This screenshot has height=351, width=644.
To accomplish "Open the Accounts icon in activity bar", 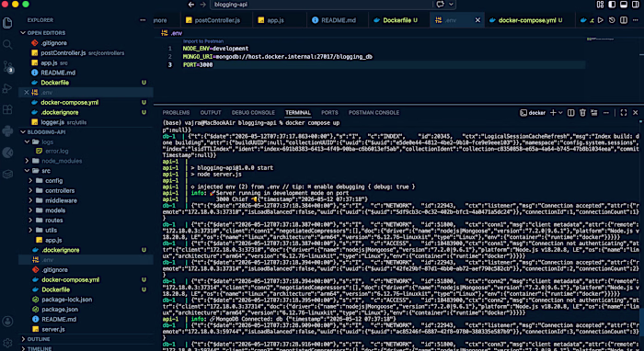I will (x=7, y=321).
